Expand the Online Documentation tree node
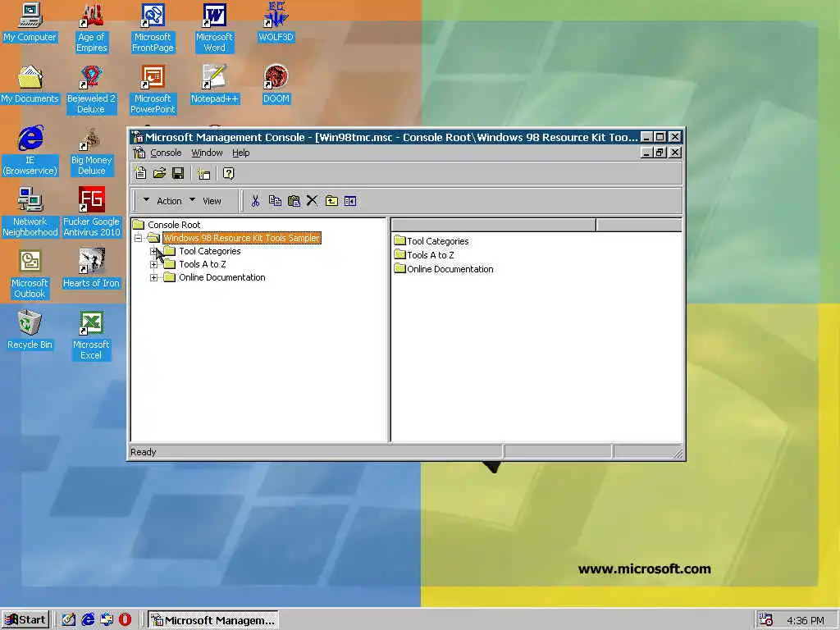Viewport: 840px width, 630px height. pos(153,277)
